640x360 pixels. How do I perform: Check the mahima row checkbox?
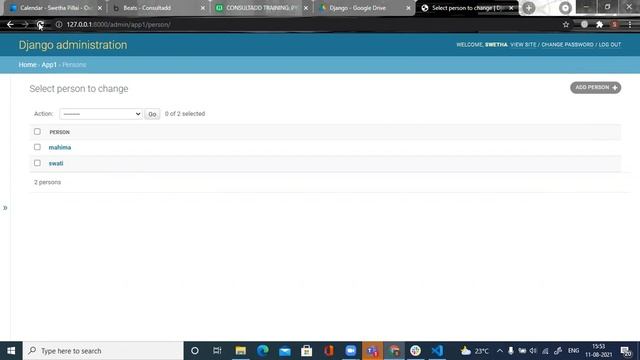[37, 147]
